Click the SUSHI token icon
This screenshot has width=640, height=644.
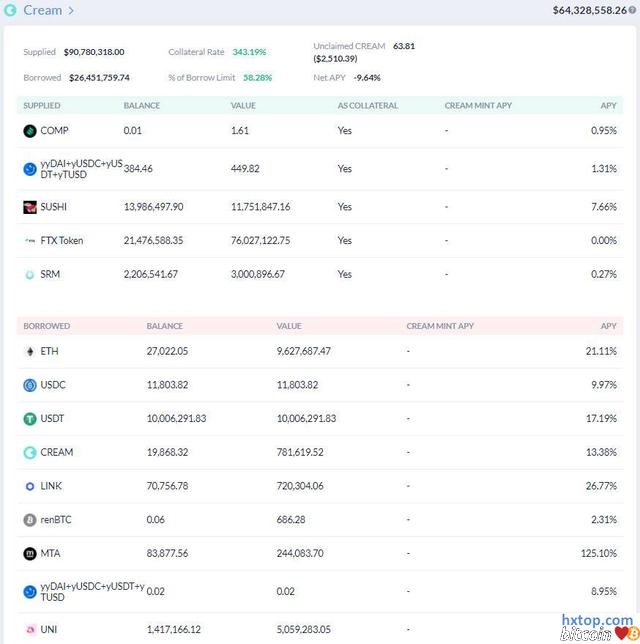click(x=30, y=207)
